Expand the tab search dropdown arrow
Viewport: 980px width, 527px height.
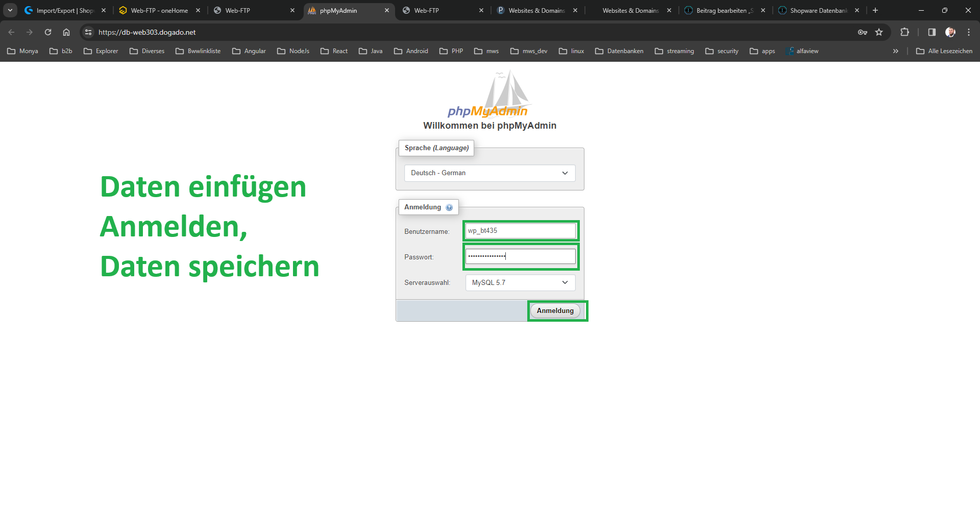click(10, 10)
